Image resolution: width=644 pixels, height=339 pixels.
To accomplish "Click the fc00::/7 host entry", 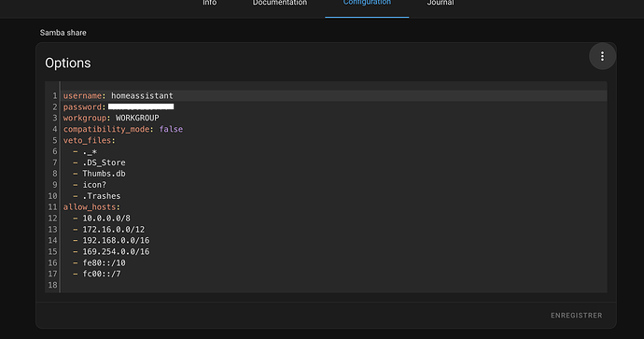I will click(x=97, y=274).
